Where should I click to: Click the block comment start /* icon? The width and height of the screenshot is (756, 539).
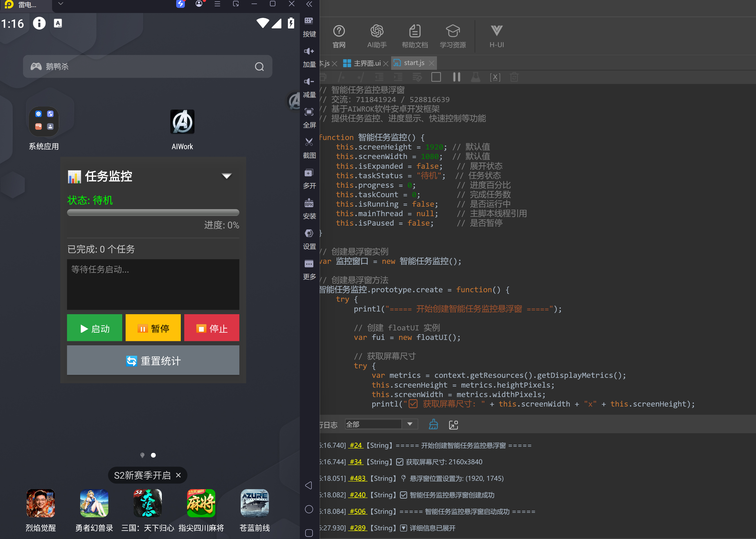[341, 77]
